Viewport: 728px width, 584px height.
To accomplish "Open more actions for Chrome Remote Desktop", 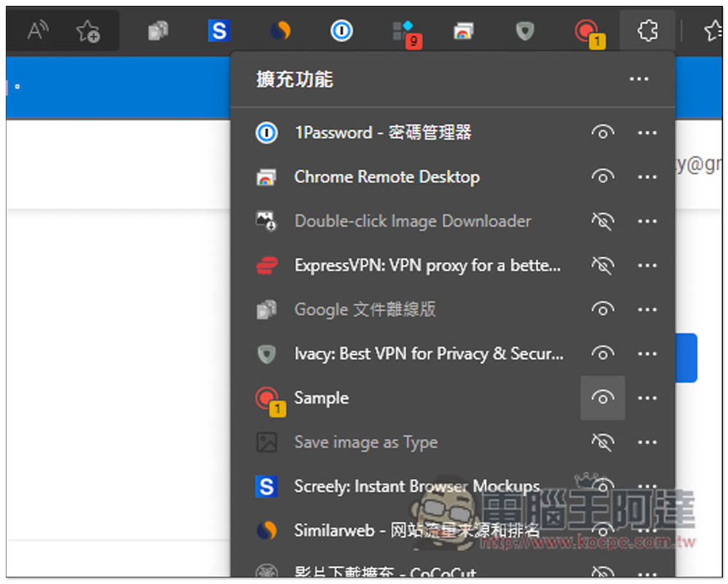I will [646, 177].
